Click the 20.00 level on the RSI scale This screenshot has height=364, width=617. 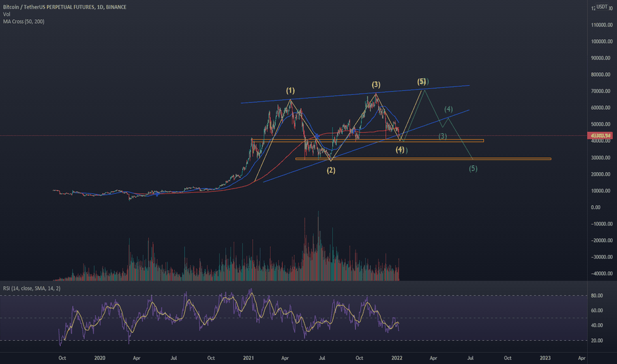coord(597,341)
